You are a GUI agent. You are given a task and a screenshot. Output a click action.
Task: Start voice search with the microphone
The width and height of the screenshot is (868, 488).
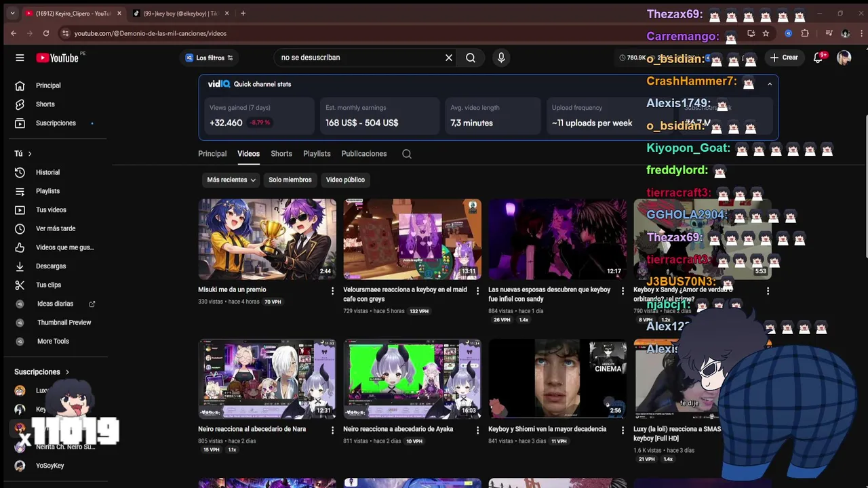pos(501,58)
